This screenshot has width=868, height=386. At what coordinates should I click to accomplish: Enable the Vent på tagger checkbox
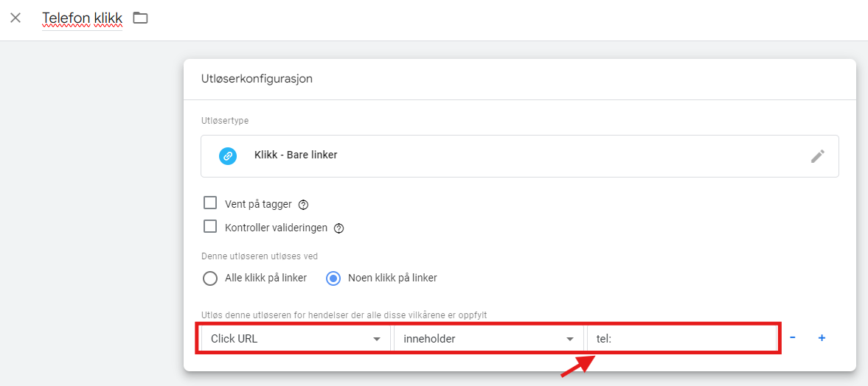tap(210, 203)
